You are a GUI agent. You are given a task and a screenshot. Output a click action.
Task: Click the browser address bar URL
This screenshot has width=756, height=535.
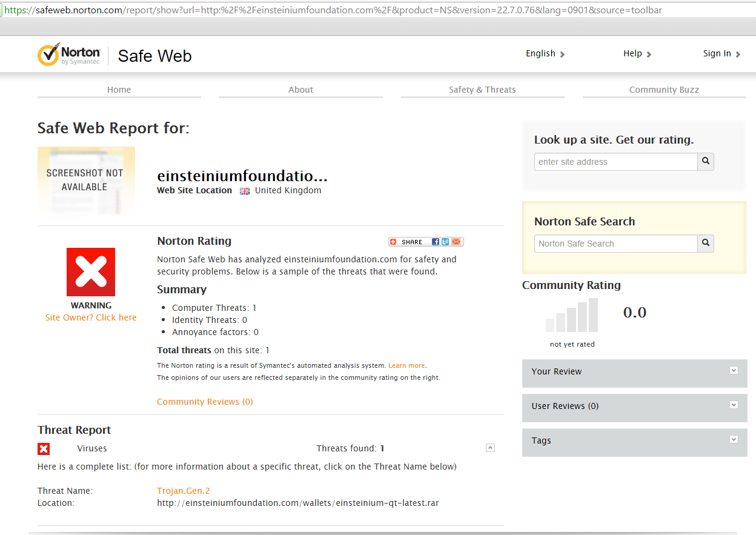(x=333, y=10)
